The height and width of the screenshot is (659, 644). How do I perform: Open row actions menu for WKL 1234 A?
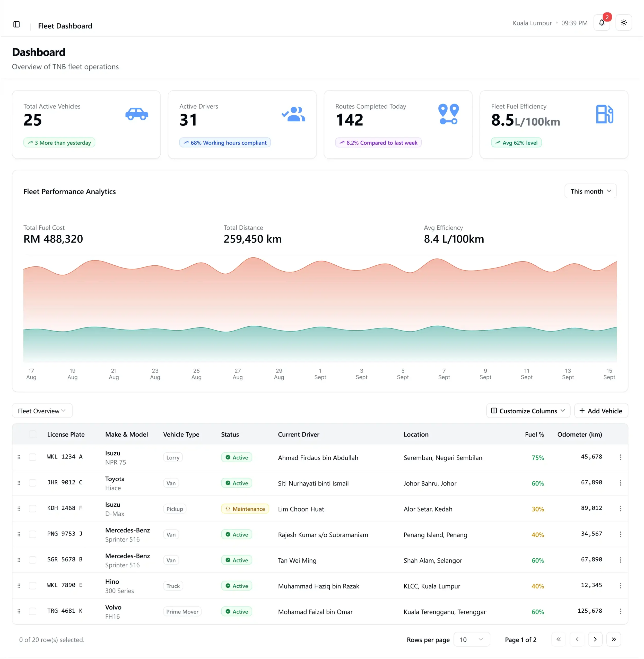pos(620,457)
